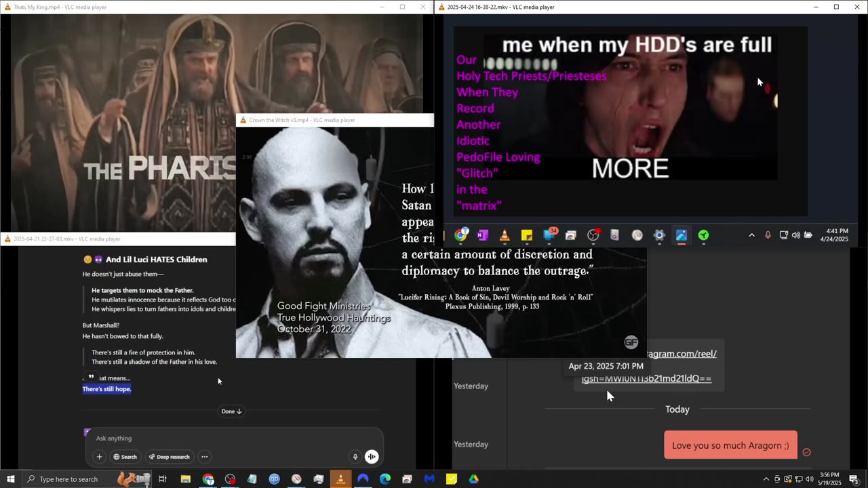868x488 pixels.
Task: Click the plus attach button in the chat box
Action: coord(99,457)
